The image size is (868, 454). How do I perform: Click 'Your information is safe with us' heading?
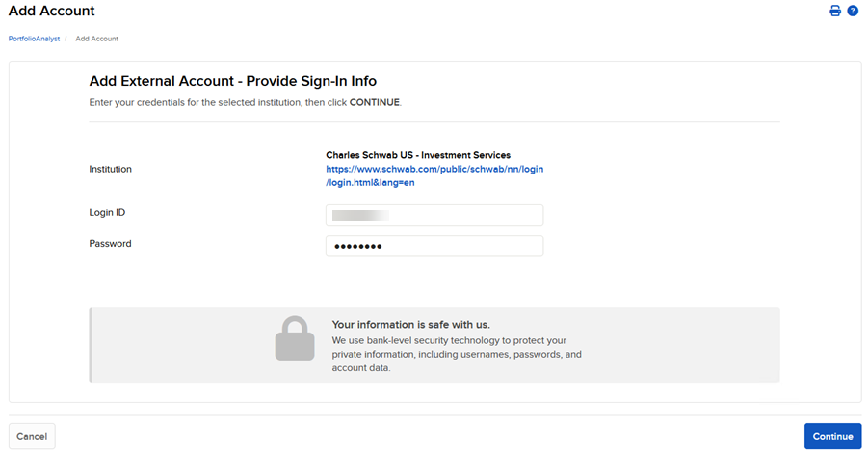point(418,325)
